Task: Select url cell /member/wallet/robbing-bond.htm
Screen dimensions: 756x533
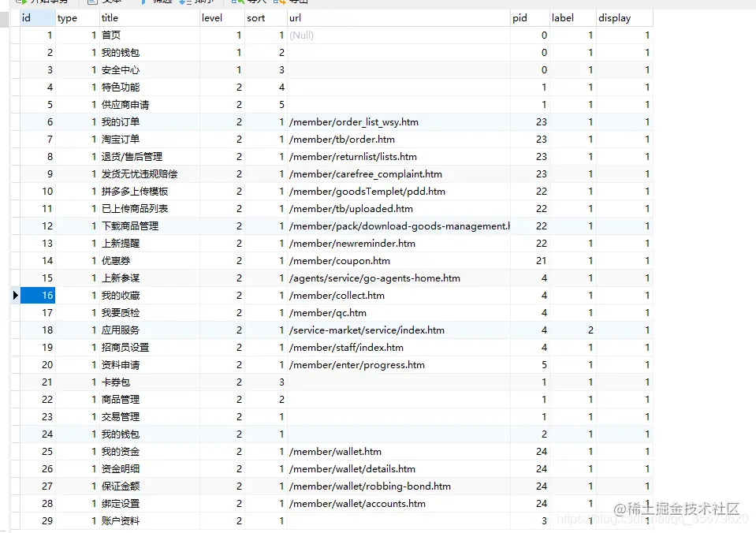Action: pyautogui.click(x=399, y=486)
